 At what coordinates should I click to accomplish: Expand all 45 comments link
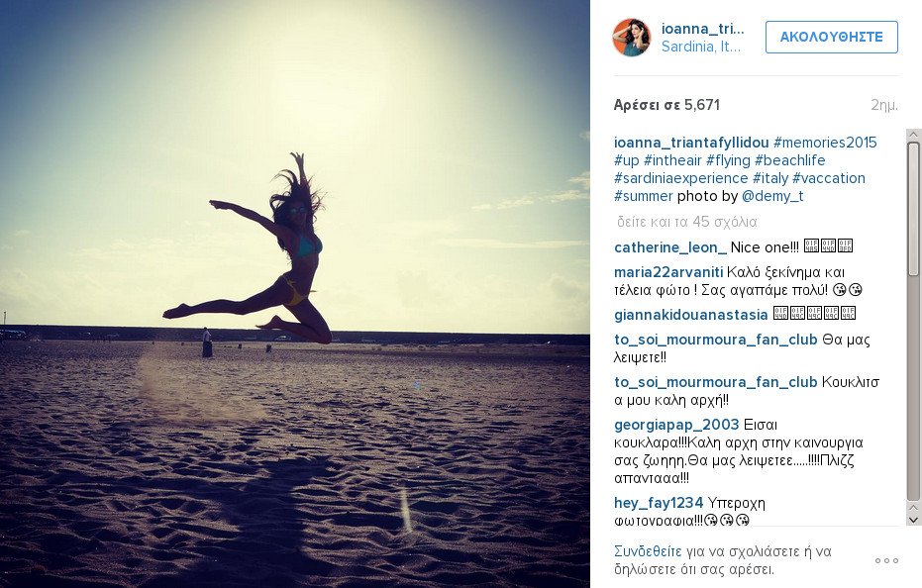[686, 222]
